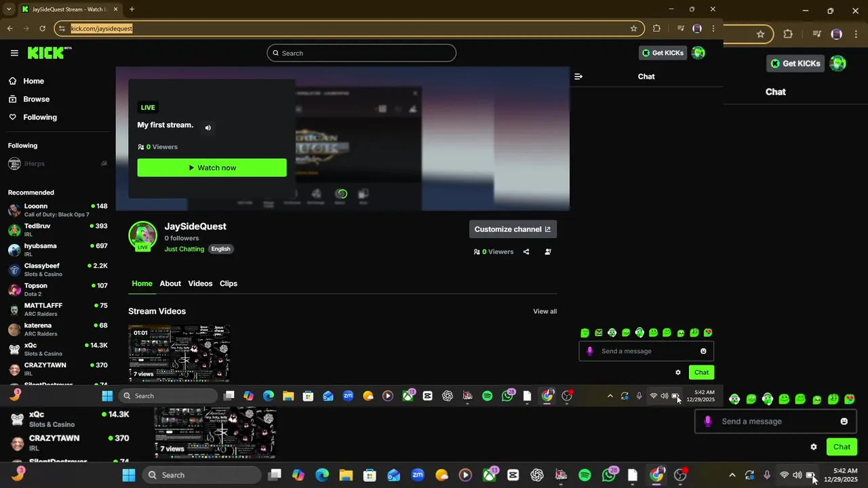Click the user-plus icon next to share

(548, 251)
